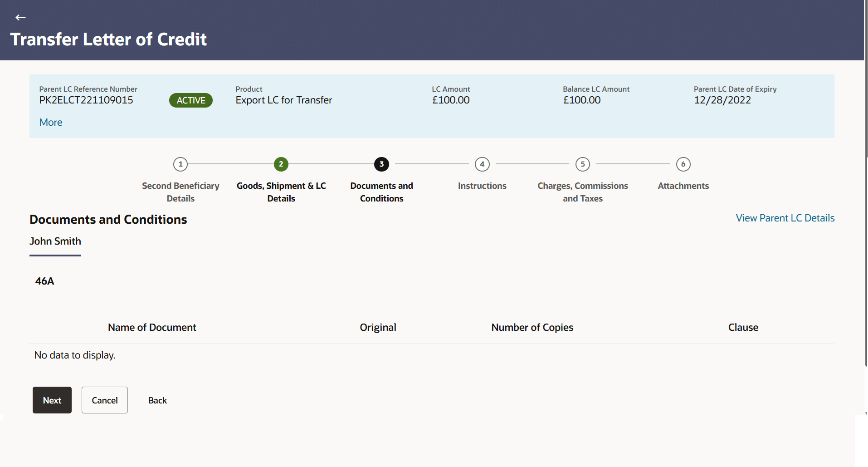Select the Parent LC Reference Number value
Viewport: 868px width, 467px height.
pos(86,100)
